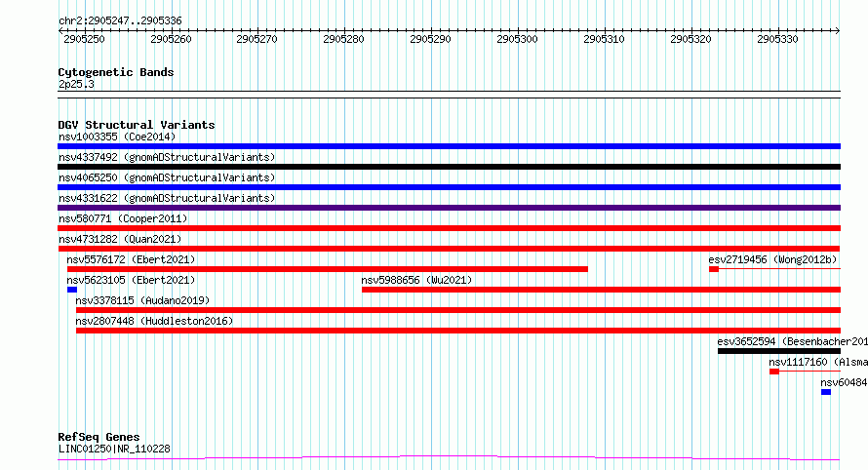Select the small blue nsv5623105 variant block
Viewport: 868px width, 470px height.
(x=72, y=290)
